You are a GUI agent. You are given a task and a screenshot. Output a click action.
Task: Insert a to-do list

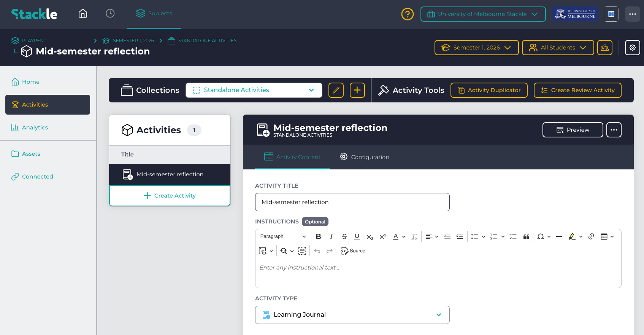pyautogui.click(x=513, y=236)
